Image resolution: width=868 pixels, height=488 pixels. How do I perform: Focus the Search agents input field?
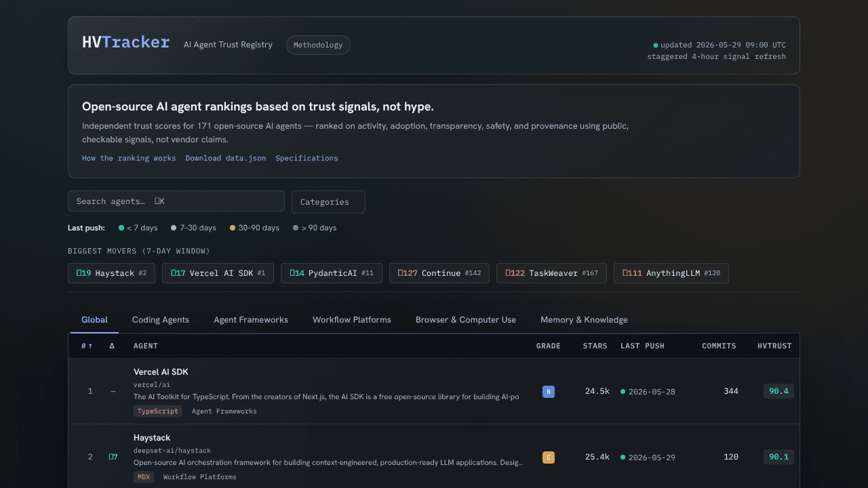point(176,201)
